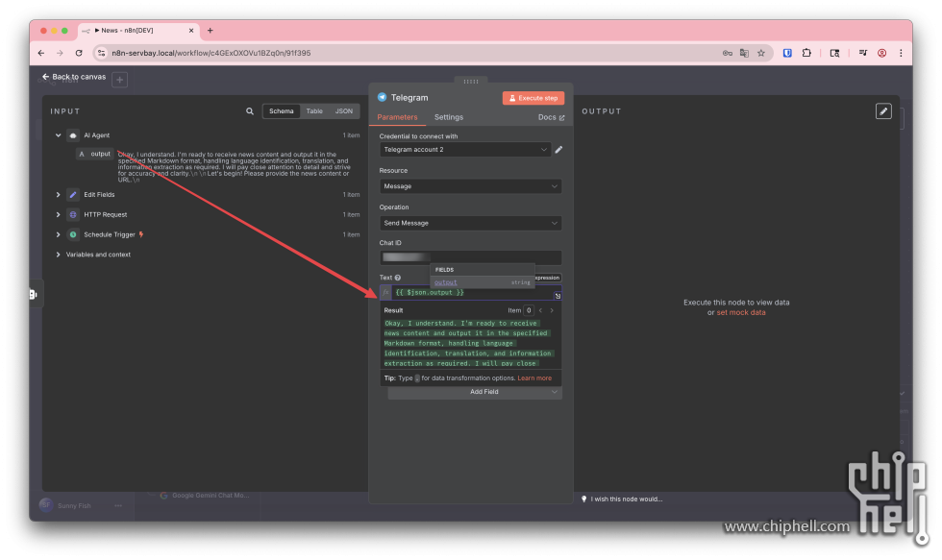Click the Edit Fields pencil node icon
Image resolution: width=942 pixels, height=560 pixels.
(73, 194)
